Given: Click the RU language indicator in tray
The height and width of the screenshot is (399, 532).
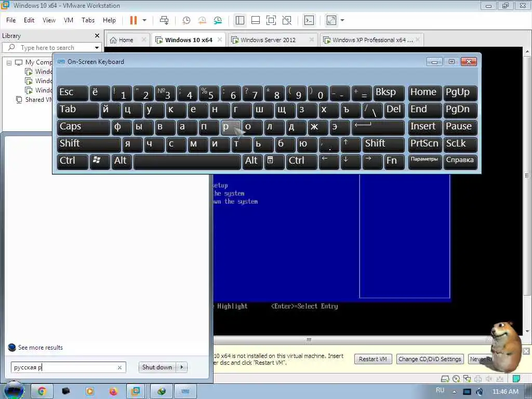Looking at the screenshot, I should [x=440, y=390].
